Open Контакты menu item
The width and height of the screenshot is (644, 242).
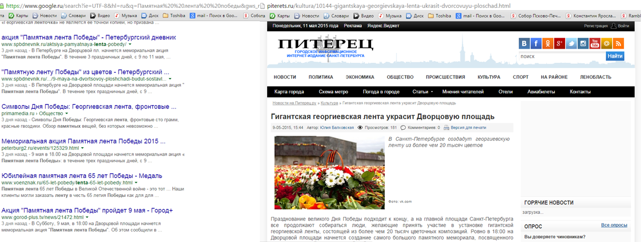coord(580,92)
